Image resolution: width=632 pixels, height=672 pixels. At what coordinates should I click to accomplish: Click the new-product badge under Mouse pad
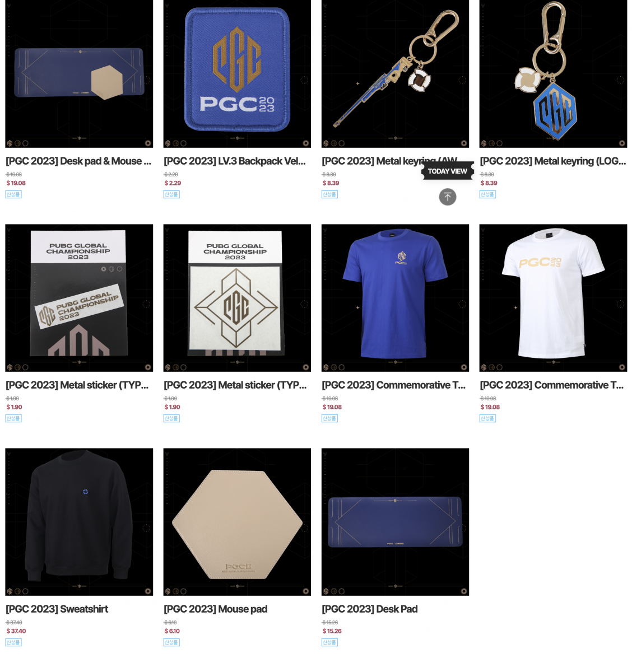(x=171, y=642)
